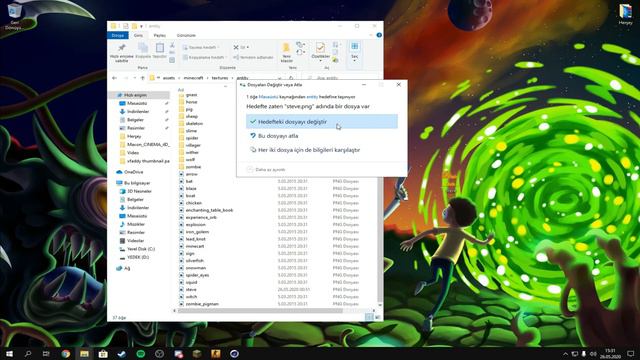
Task: Open the 'Kopyalama hedefi' copy-to dropdown
Action: (205, 58)
